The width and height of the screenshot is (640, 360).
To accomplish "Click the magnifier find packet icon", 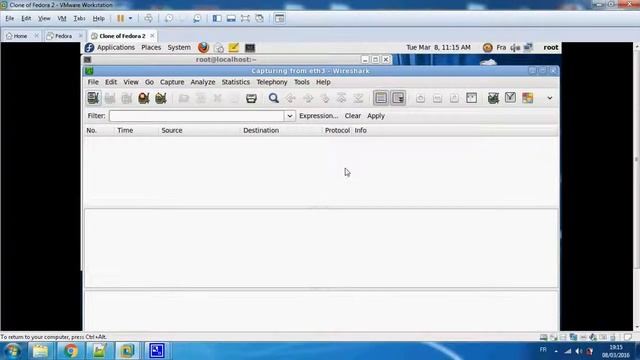I will tap(273, 98).
